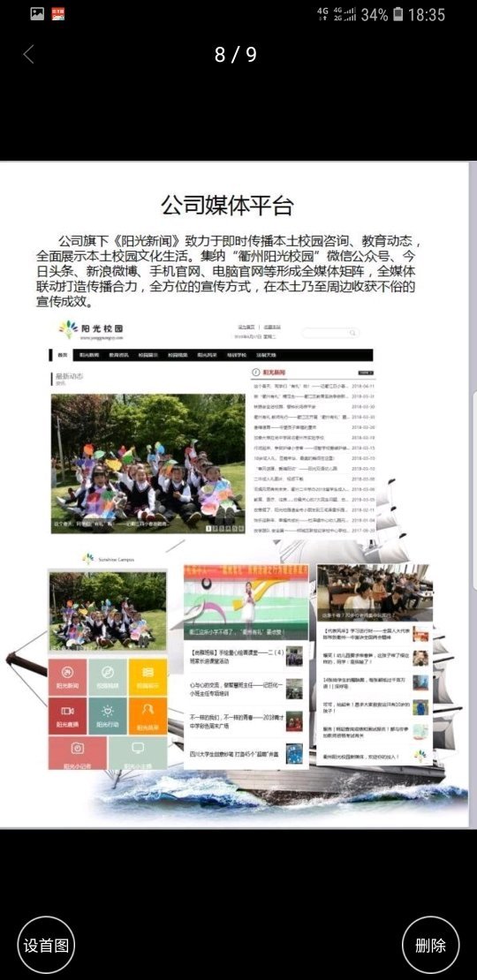The width and height of the screenshot is (477, 980).
Task: Tap the singer-on-stage banner image
Action: (246, 602)
